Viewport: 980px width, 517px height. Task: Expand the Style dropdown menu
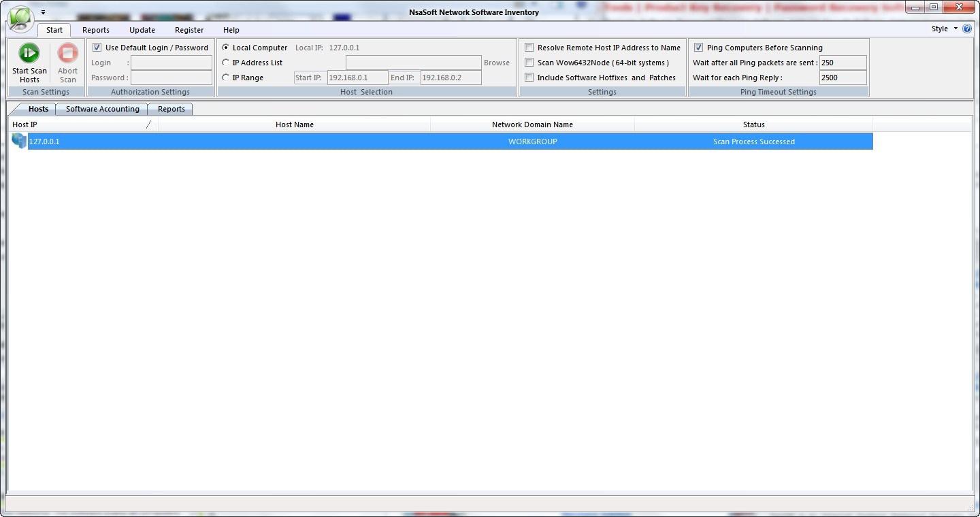click(945, 29)
